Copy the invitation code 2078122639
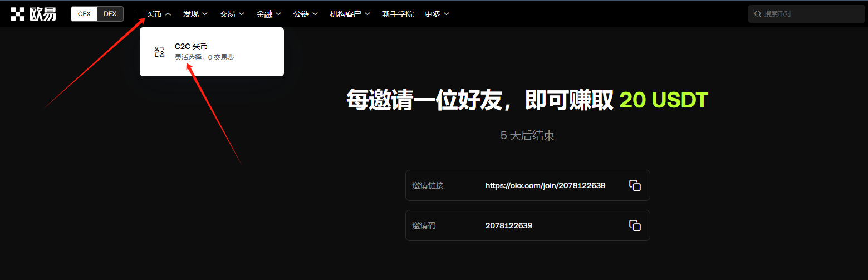The height and width of the screenshot is (280, 868). [635, 225]
